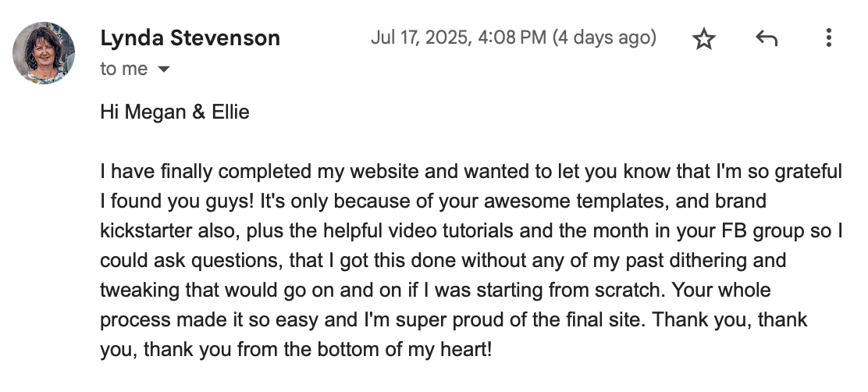Reply to Lynda Stevenson's message
Screen dimensions: 868x392
coord(767,38)
